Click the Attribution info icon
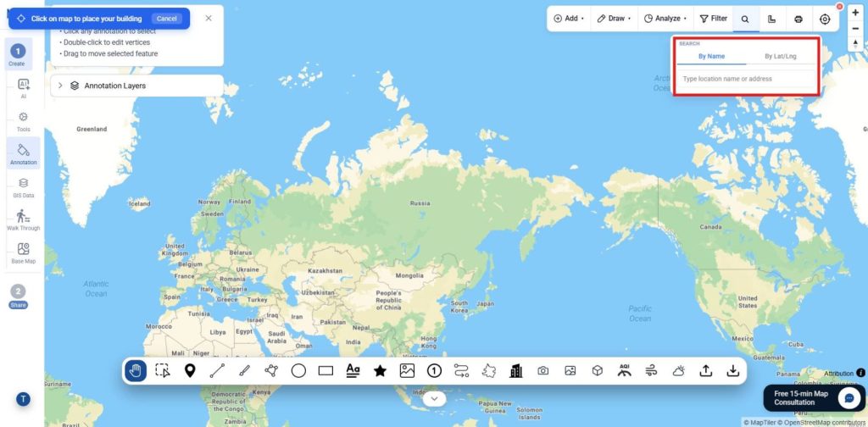This screenshot has height=427, width=868. coord(861,374)
